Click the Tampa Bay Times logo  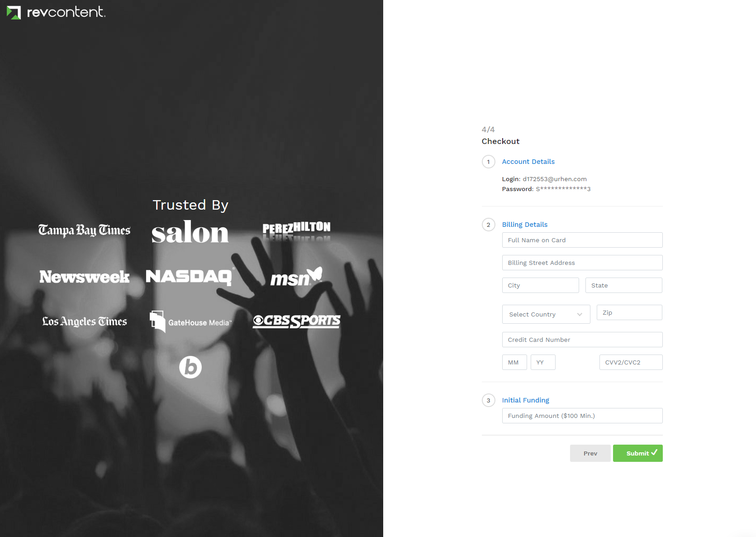coord(85,230)
